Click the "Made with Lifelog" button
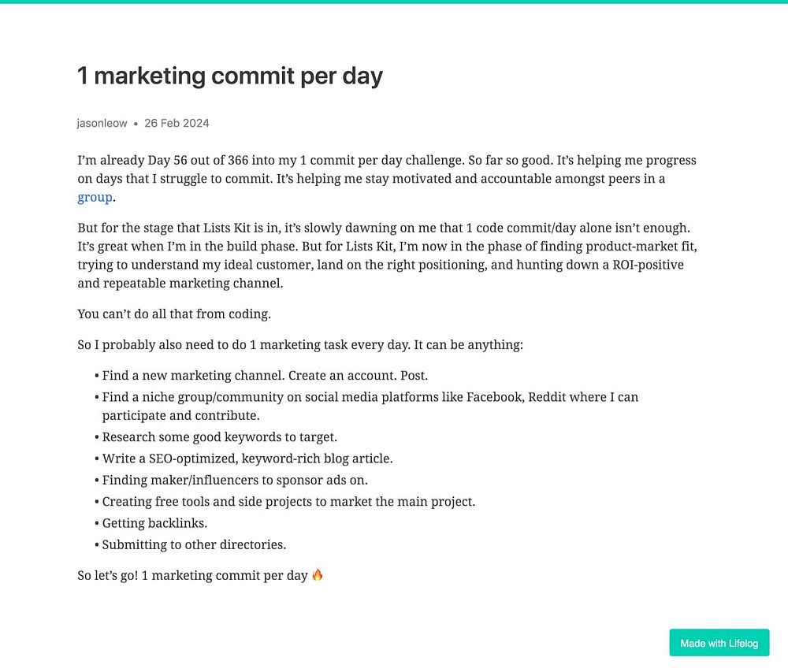 (719, 643)
